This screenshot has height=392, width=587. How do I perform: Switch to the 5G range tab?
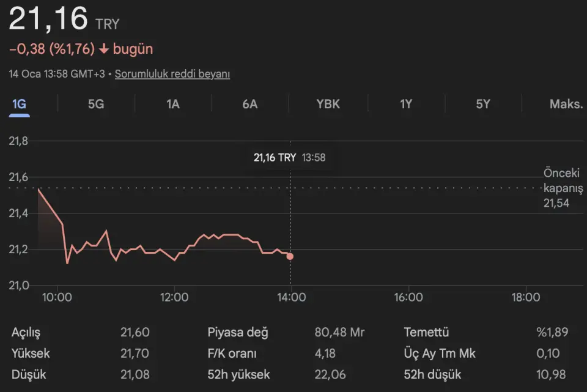point(96,104)
